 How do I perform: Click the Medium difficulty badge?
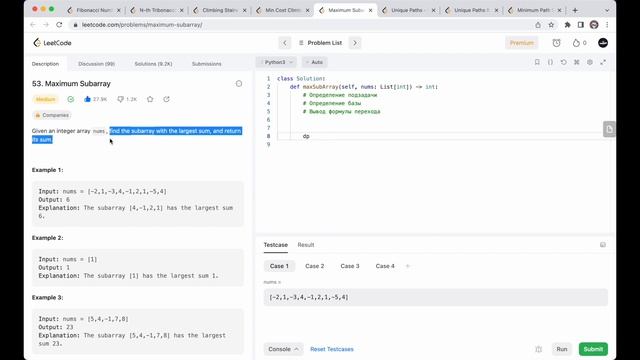click(45, 99)
